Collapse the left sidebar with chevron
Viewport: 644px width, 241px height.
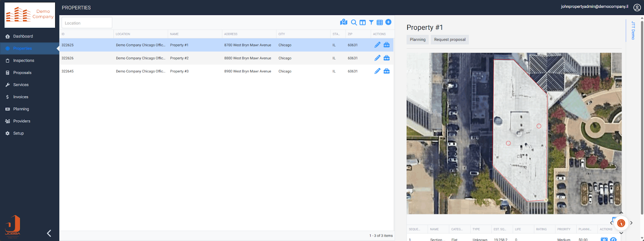point(49,233)
